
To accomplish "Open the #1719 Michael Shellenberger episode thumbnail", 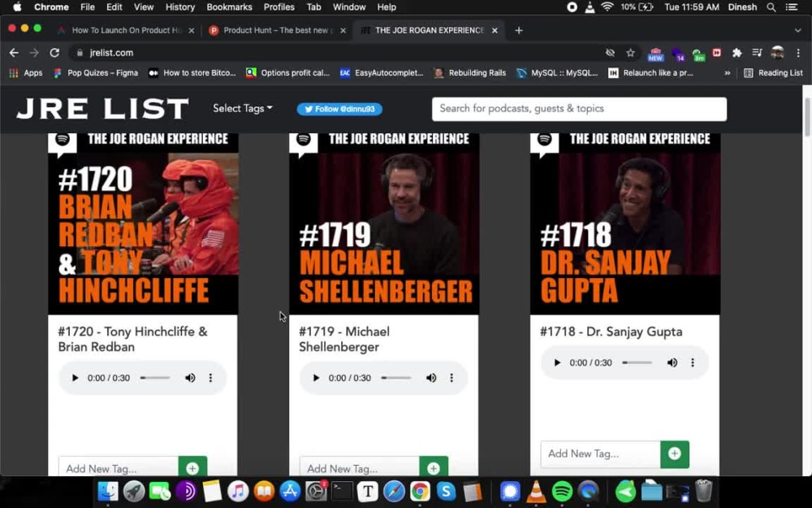I will pos(384,224).
